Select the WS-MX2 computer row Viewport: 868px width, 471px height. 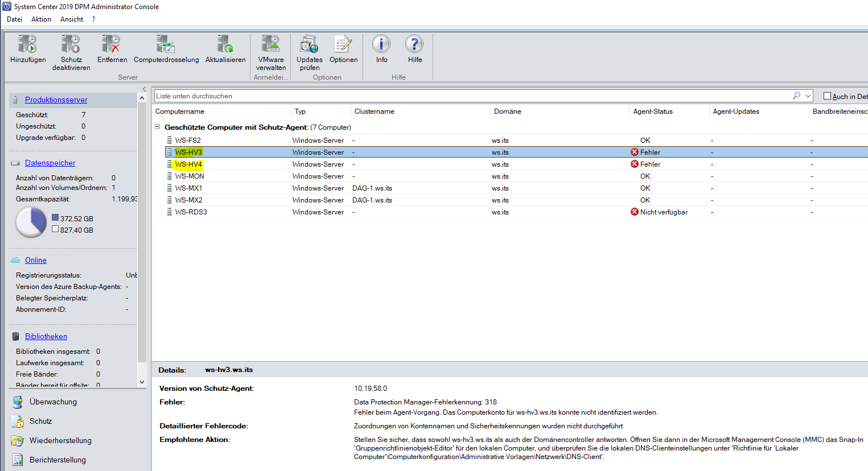point(516,200)
